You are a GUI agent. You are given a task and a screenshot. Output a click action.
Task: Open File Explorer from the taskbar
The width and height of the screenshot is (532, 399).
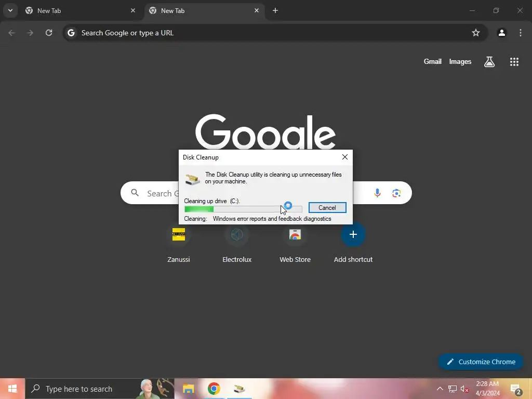[188, 389]
